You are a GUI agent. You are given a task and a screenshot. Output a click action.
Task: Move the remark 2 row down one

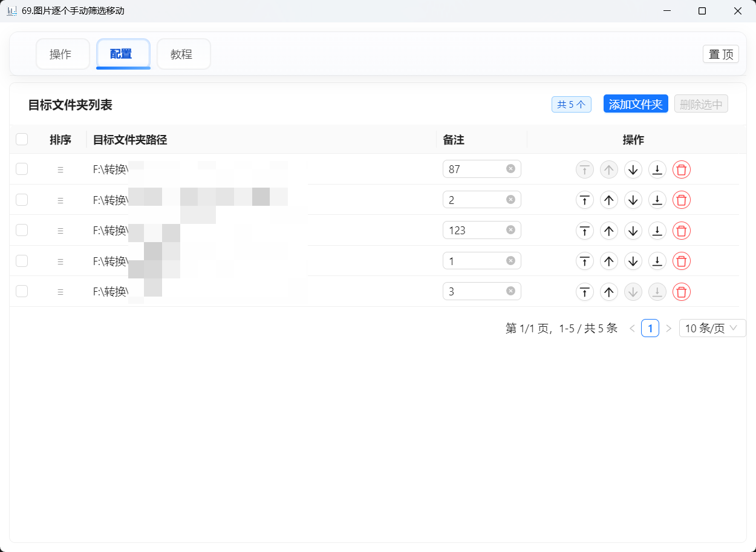pyautogui.click(x=633, y=200)
